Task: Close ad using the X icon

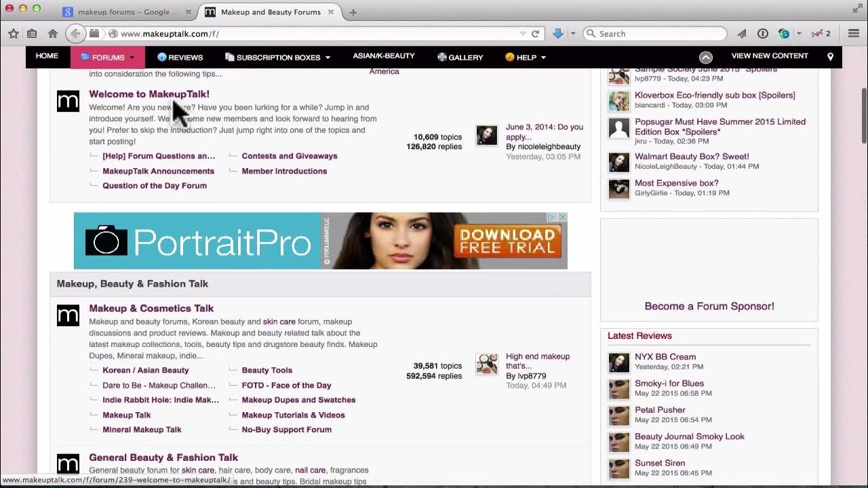Action: coord(561,218)
